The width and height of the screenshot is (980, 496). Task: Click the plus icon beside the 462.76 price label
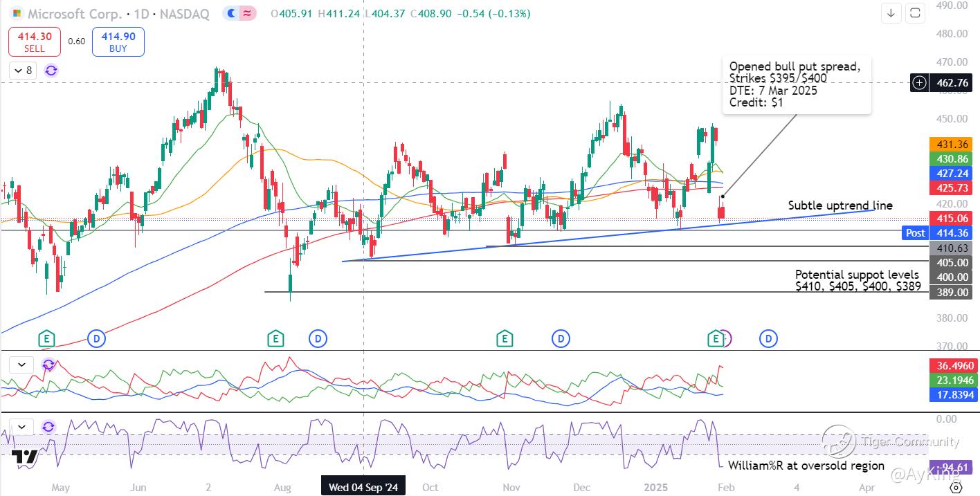click(919, 83)
